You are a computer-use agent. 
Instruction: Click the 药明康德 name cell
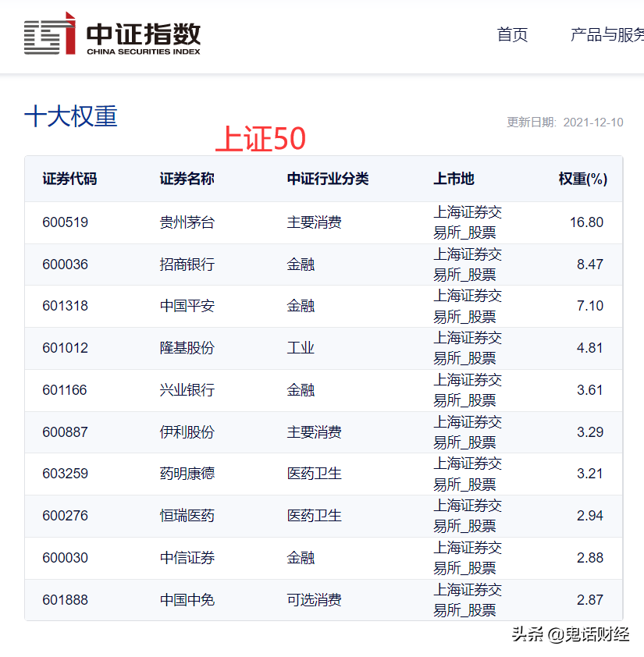(x=187, y=474)
